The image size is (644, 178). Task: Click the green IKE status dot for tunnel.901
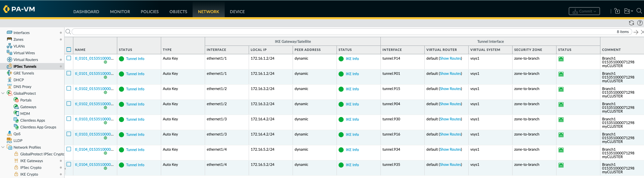point(341,74)
